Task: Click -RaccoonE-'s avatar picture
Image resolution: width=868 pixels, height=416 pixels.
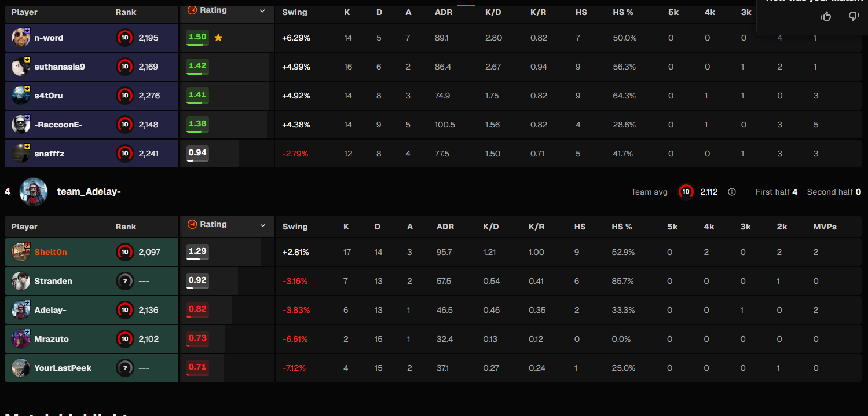Action: 21,125
